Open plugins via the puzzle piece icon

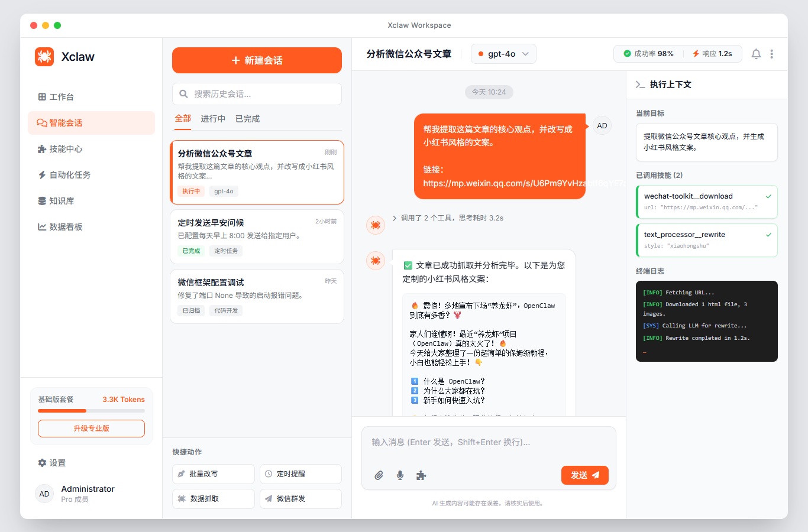click(x=421, y=475)
